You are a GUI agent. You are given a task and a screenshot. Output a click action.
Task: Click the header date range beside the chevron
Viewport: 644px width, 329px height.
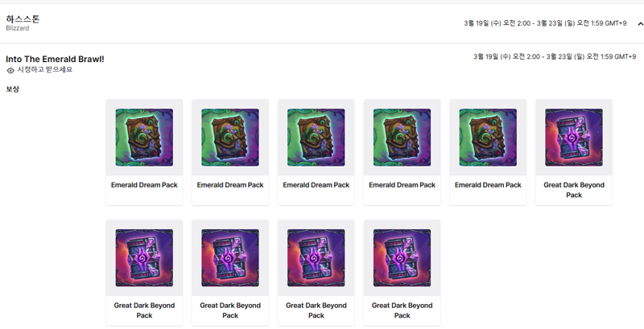(x=545, y=23)
